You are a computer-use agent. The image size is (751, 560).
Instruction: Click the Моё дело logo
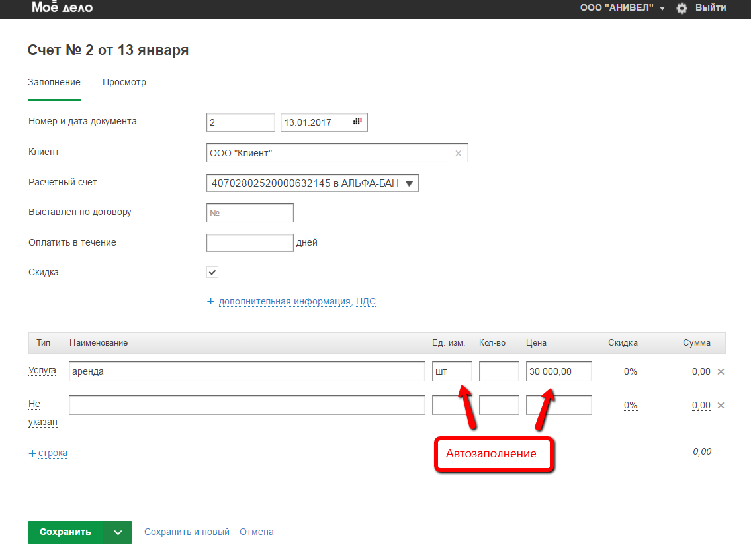(62, 8)
